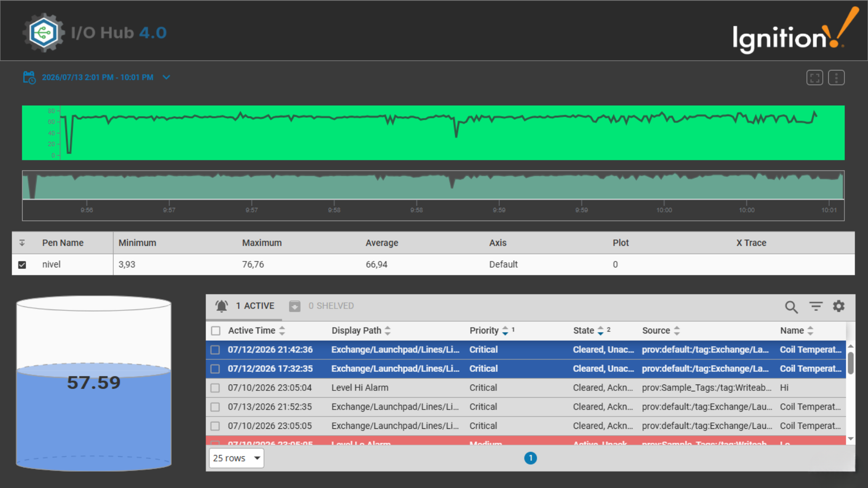
Task: Click the active alarm bell icon
Action: pyautogui.click(x=221, y=306)
